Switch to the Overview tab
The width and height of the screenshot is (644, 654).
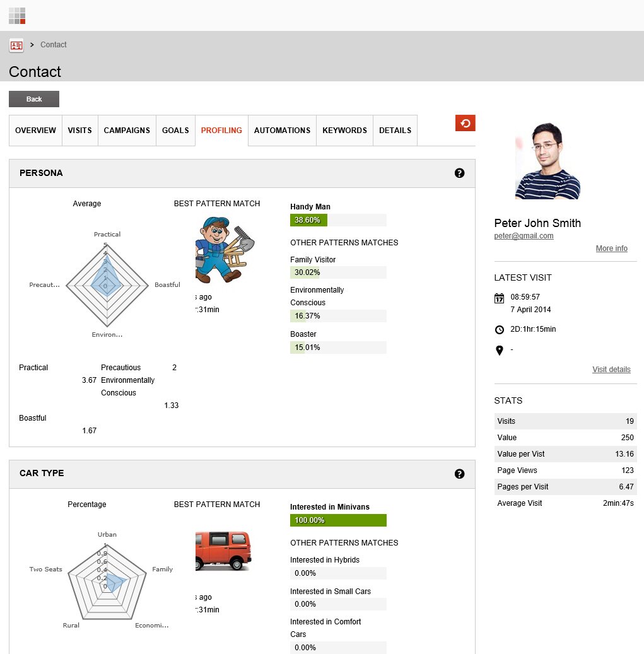pyautogui.click(x=35, y=131)
